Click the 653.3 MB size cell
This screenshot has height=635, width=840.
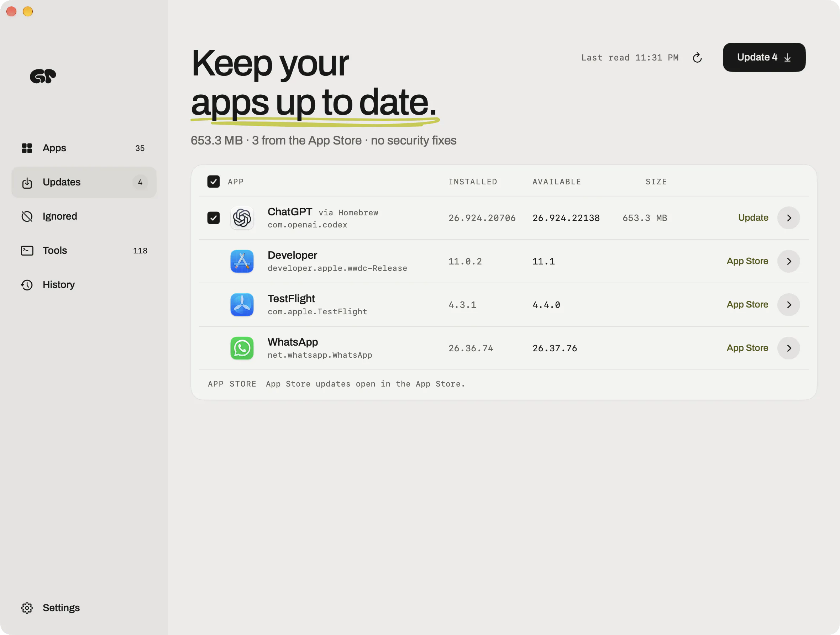(x=645, y=219)
